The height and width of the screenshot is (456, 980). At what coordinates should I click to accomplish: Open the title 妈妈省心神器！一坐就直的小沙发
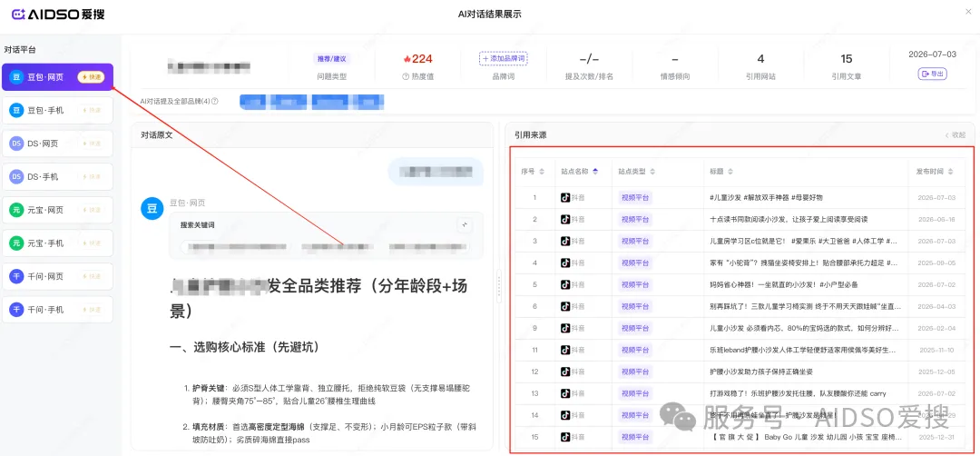point(784,284)
